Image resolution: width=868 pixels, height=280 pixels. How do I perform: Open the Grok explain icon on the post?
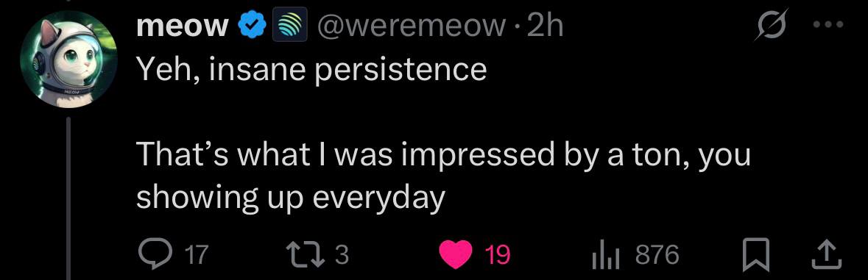tap(770, 26)
